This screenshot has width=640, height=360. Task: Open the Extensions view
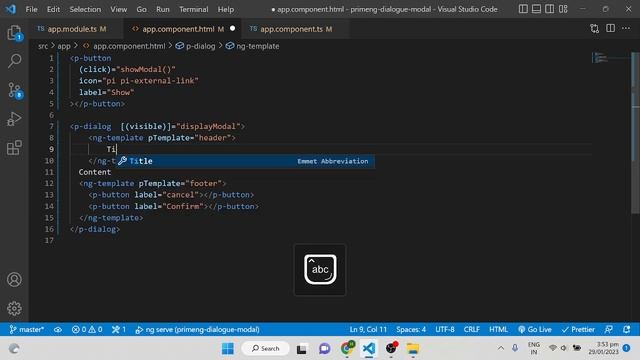tap(14, 147)
